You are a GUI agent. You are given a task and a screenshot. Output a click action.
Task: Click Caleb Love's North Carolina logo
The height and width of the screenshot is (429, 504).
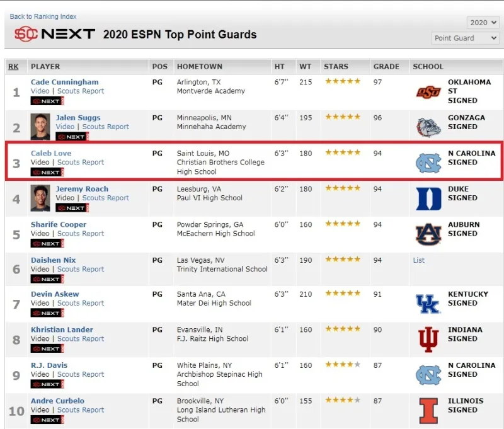pyautogui.click(x=428, y=163)
